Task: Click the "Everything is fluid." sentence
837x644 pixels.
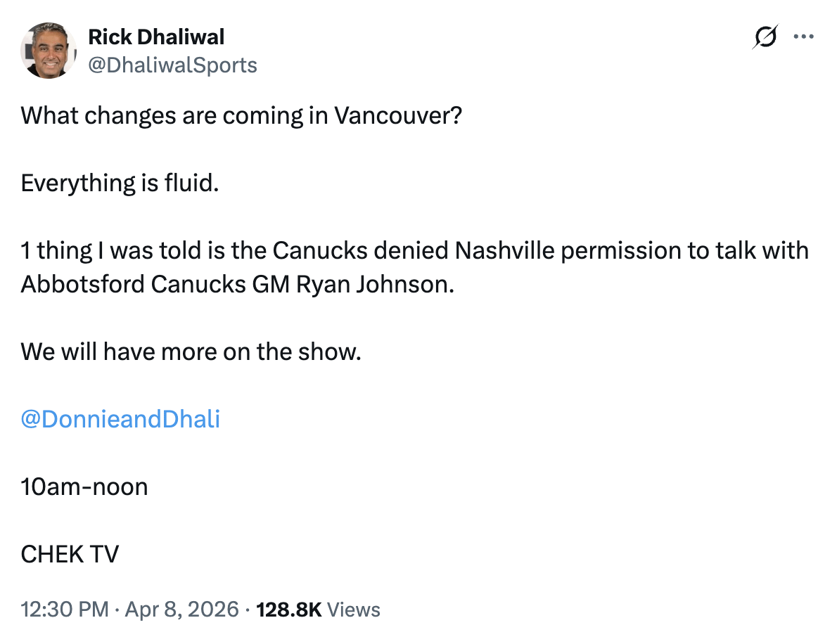Action: [x=120, y=183]
